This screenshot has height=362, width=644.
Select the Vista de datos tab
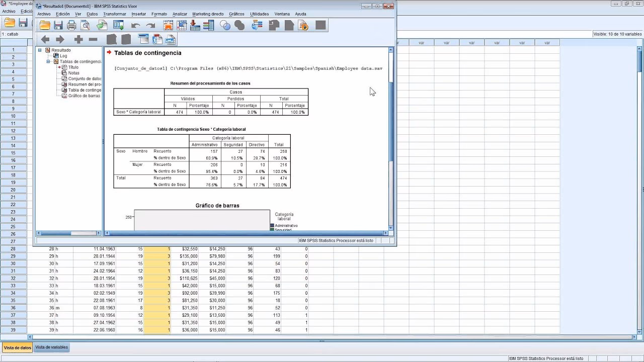coord(18,347)
